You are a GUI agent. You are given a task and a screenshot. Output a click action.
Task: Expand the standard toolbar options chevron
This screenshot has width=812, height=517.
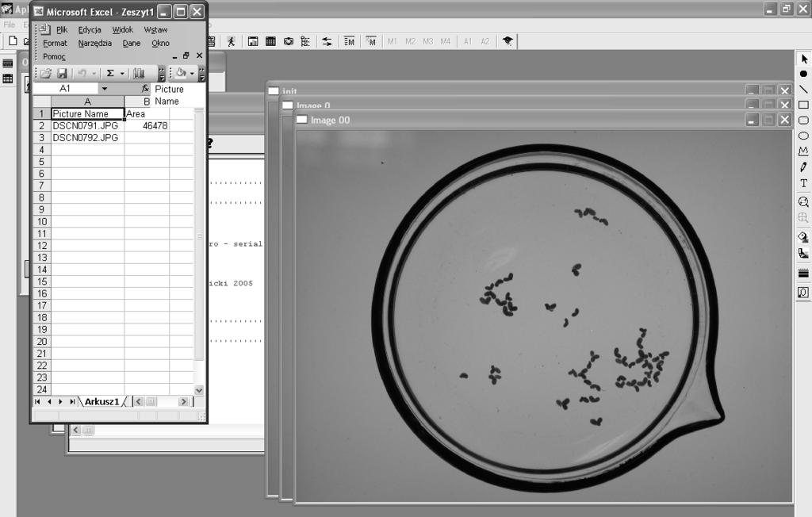point(162,74)
